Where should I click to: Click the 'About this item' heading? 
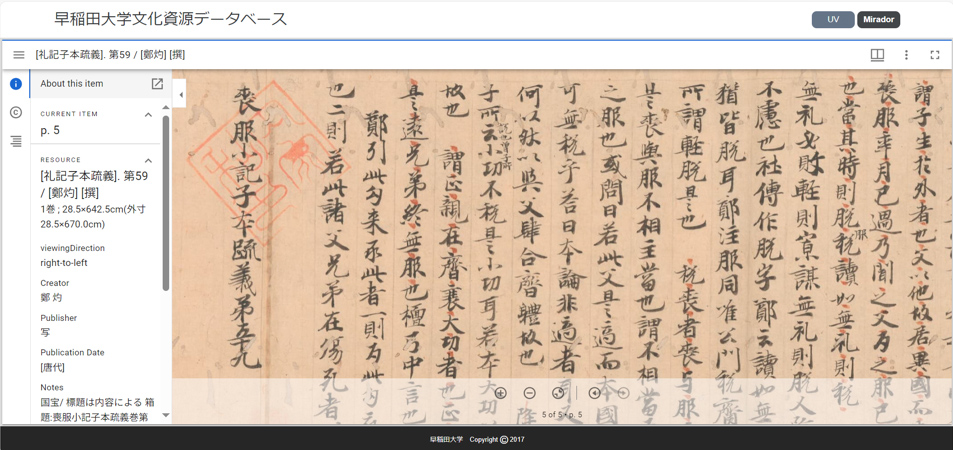pyautogui.click(x=72, y=84)
